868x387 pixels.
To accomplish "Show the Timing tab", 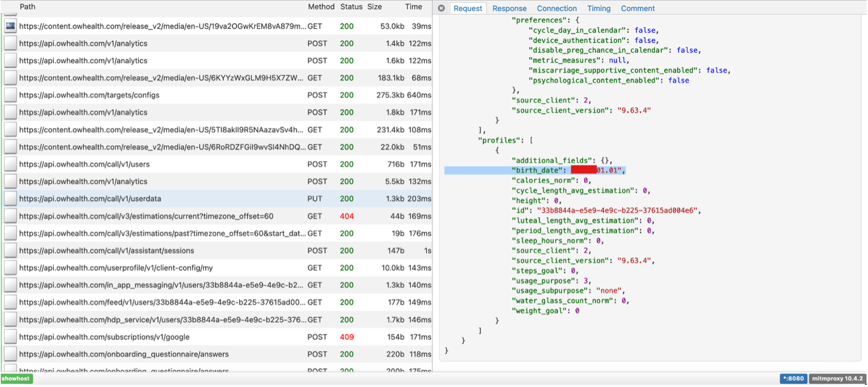I will click(x=598, y=9).
